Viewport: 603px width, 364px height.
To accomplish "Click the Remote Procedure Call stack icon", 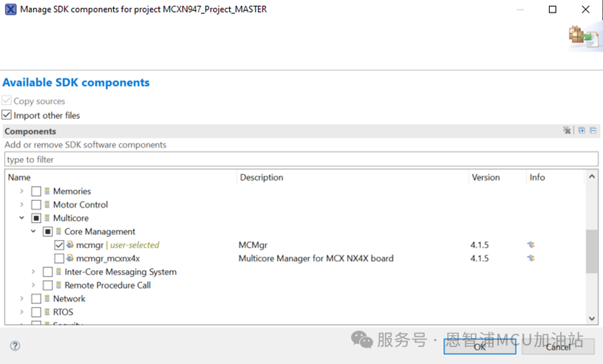I will coord(58,285).
